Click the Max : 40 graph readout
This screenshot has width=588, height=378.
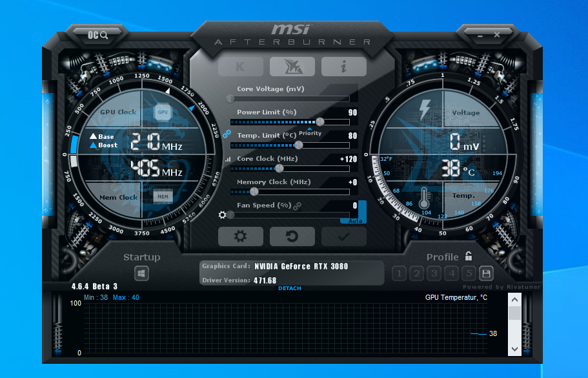126,297
